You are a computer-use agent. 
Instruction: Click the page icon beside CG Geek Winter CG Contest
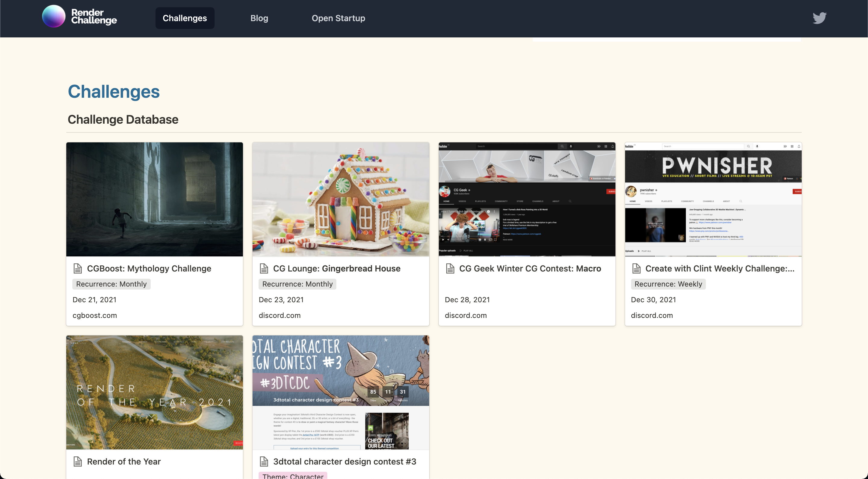(450, 268)
